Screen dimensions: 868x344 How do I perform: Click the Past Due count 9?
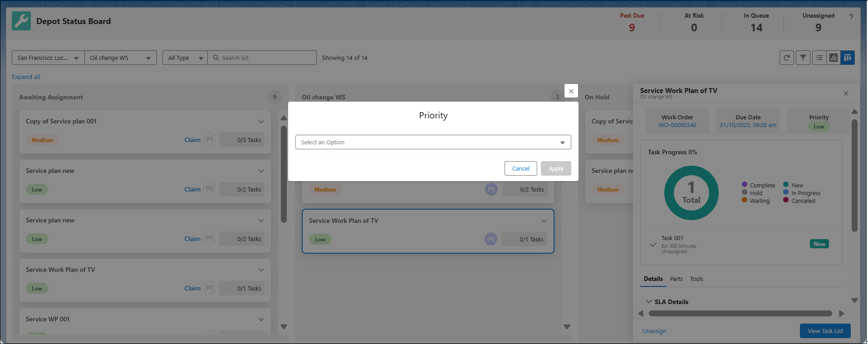tap(632, 28)
